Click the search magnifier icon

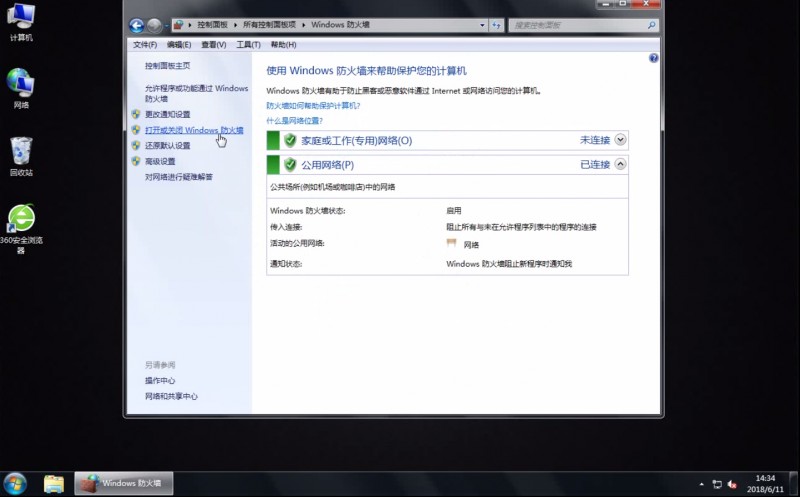click(652, 24)
